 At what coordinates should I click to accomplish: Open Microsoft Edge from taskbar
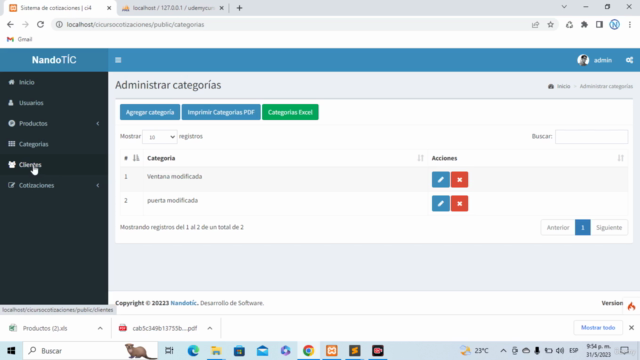(x=193, y=351)
